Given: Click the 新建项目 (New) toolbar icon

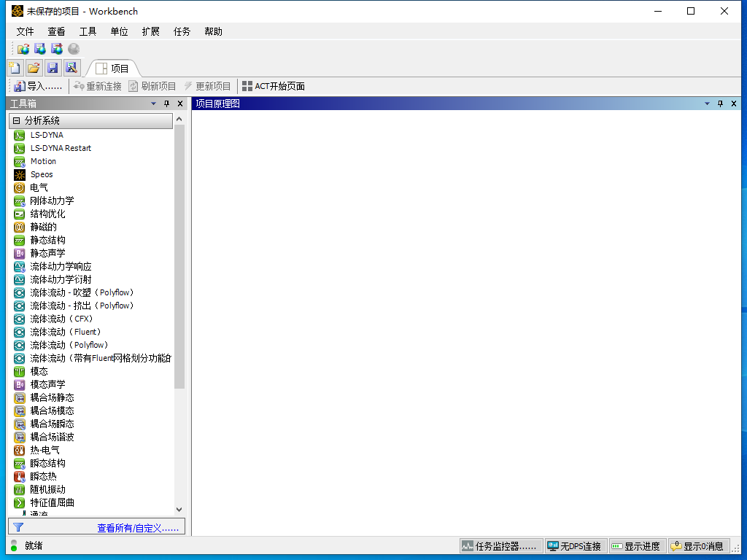Looking at the screenshot, I should (14, 67).
